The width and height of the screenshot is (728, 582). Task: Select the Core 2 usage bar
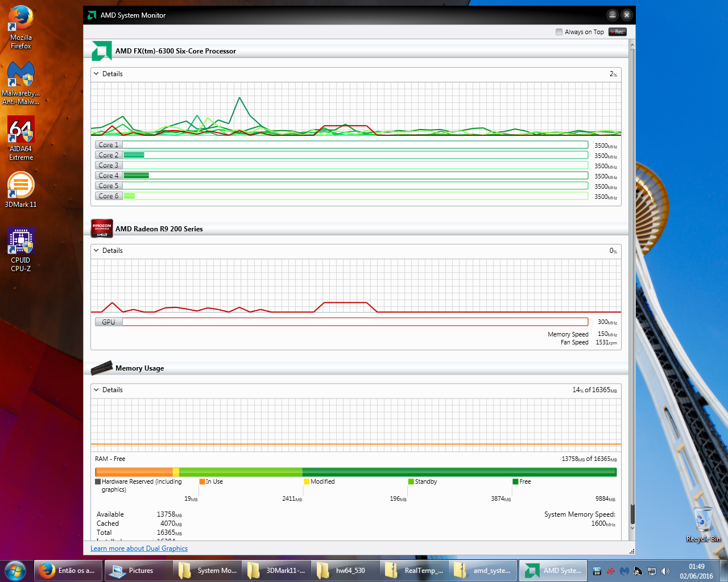(x=355, y=155)
